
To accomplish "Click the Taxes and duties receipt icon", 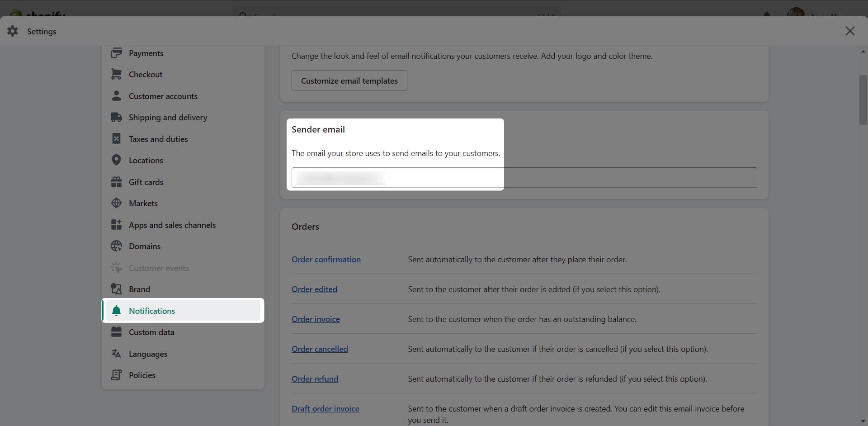I will click(x=116, y=139).
